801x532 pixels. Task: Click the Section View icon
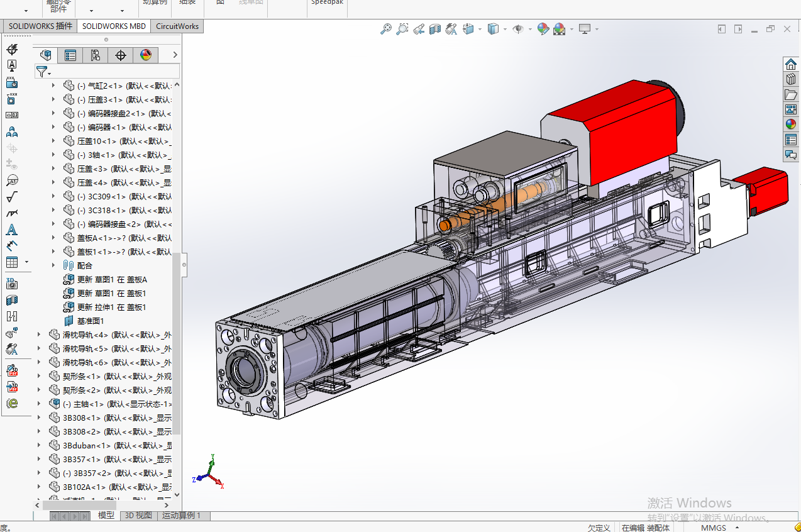[x=435, y=29]
